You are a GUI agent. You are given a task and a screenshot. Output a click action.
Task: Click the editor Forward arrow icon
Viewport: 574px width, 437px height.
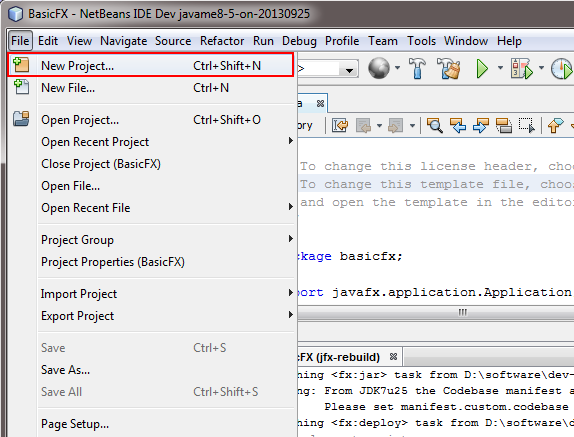(395, 126)
